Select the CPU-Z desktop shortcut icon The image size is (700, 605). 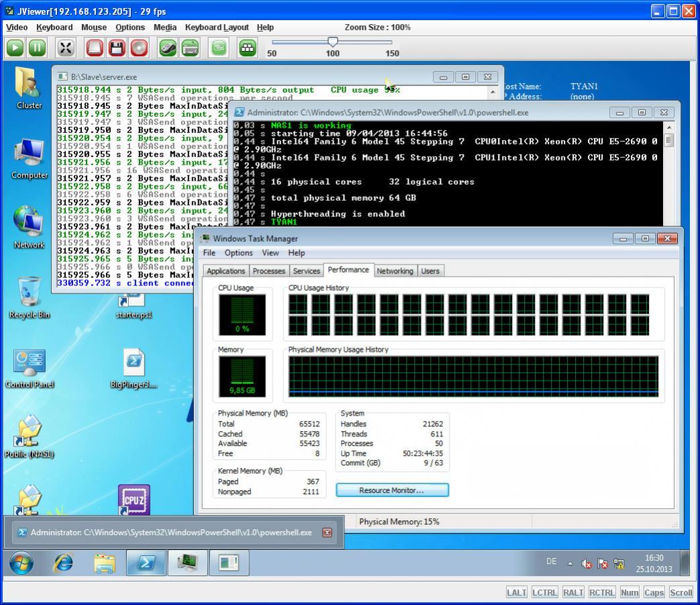134,499
